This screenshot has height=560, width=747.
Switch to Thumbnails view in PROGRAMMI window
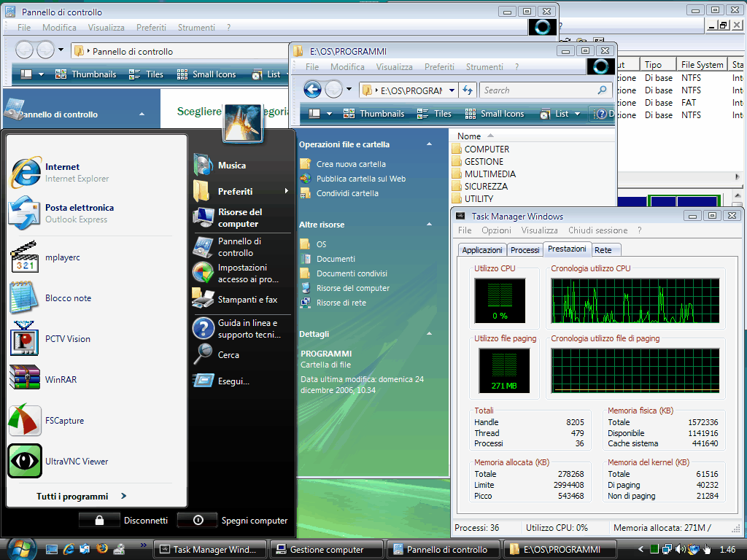point(374,113)
